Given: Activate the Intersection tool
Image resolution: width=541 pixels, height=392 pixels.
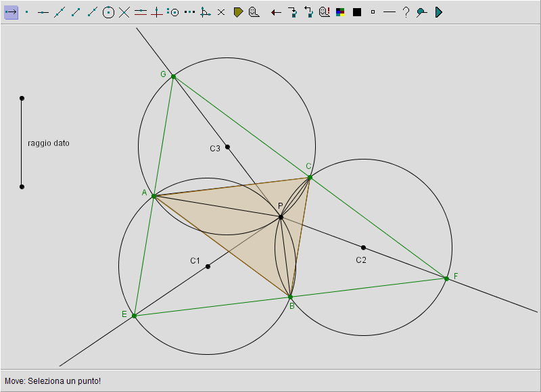Looking at the screenshot, I should coord(124,12).
